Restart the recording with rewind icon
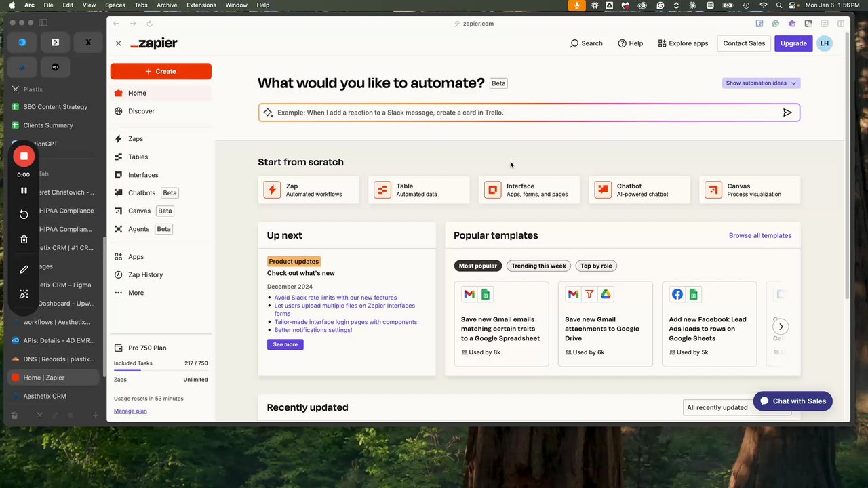The height and width of the screenshot is (488, 868). tap(24, 214)
